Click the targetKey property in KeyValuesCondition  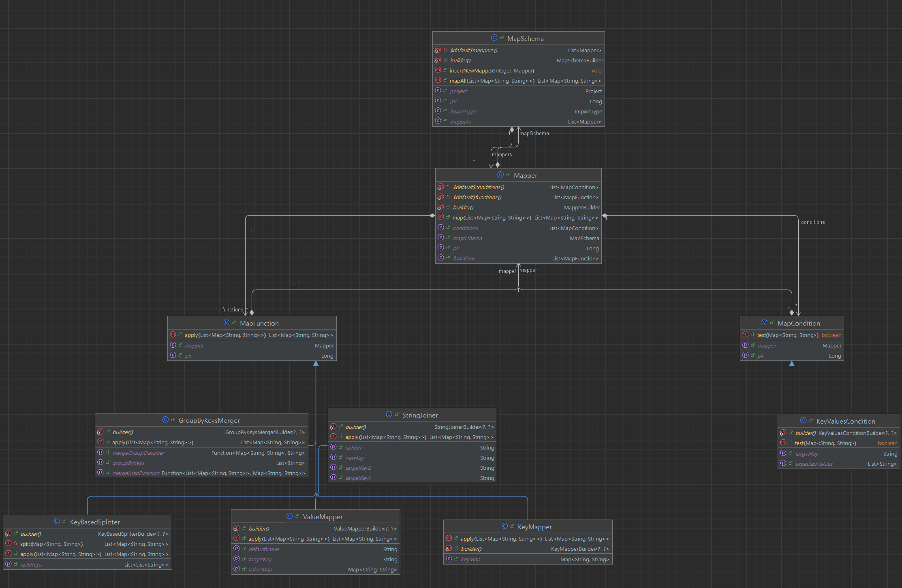(x=807, y=454)
